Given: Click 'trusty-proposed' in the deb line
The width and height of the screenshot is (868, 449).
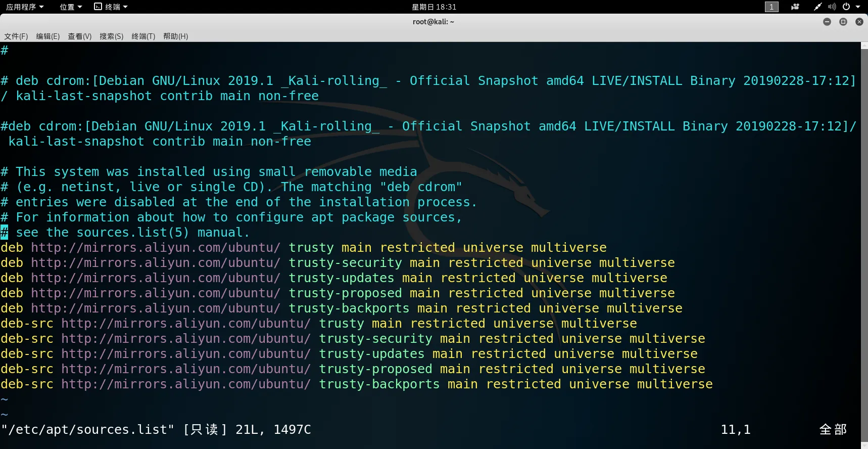Looking at the screenshot, I should point(345,293).
